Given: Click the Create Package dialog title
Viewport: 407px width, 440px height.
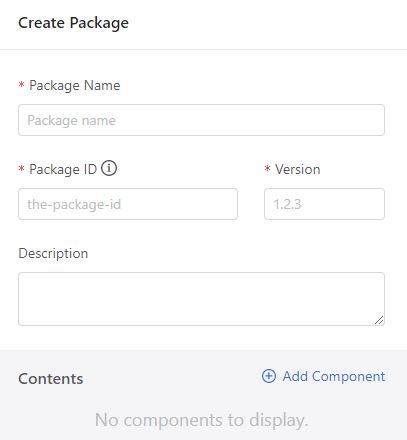Looking at the screenshot, I should pyautogui.click(x=73, y=23).
